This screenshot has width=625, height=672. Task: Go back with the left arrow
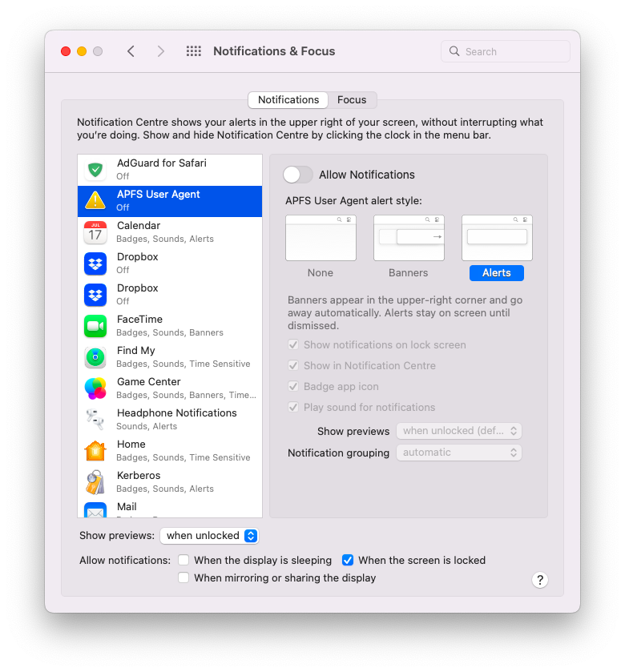pyautogui.click(x=131, y=51)
